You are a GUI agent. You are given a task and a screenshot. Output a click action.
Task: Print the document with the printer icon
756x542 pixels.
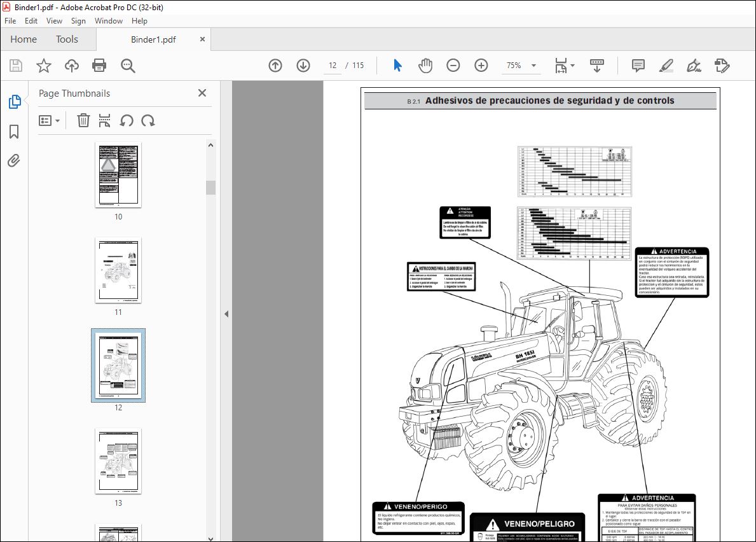point(99,66)
